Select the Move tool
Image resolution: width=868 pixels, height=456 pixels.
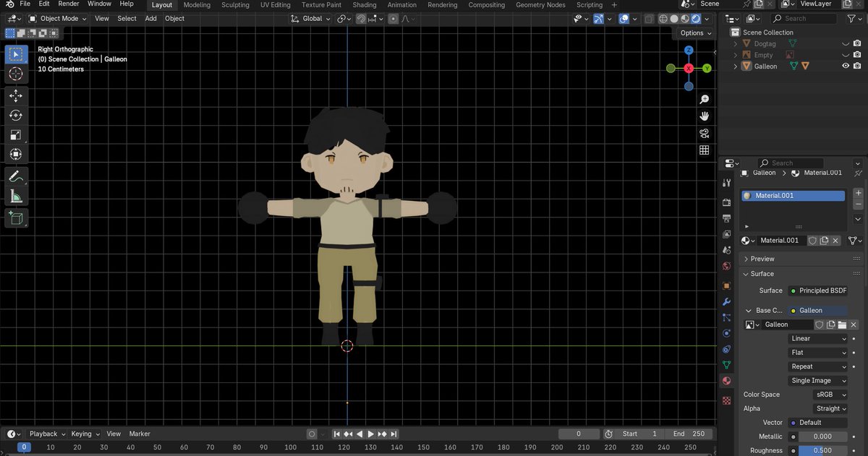[16, 96]
